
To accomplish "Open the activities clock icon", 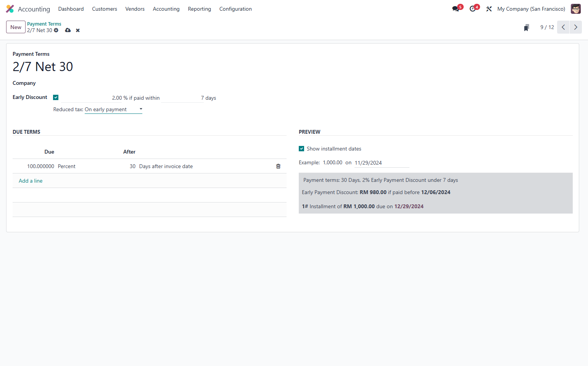I will (473, 9).
